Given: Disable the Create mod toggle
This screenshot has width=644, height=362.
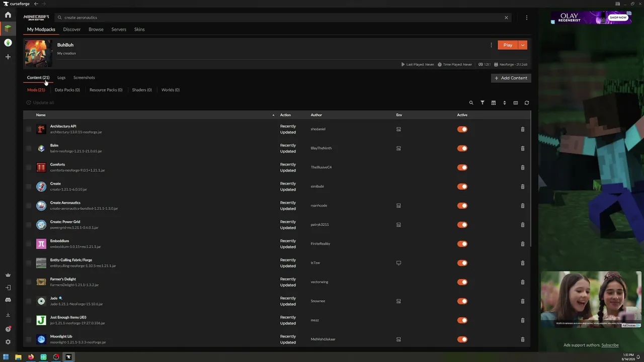Looking at the screenshot, I should pos(462,187).
